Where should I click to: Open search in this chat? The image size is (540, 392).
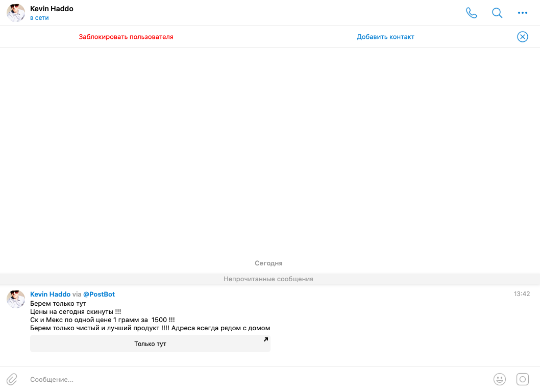coord(497,13)
